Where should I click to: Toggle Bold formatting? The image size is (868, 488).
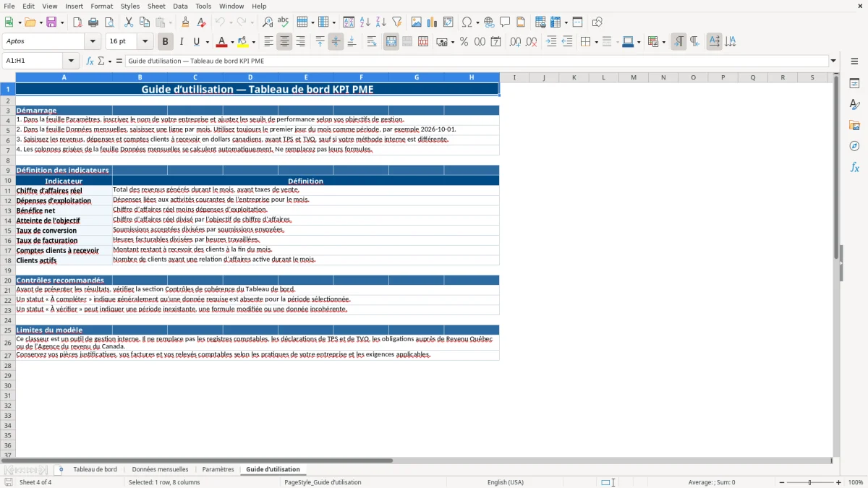pos(166,42)
